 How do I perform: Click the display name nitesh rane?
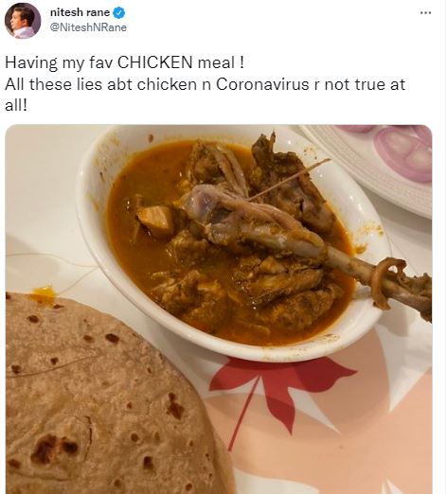80,12
